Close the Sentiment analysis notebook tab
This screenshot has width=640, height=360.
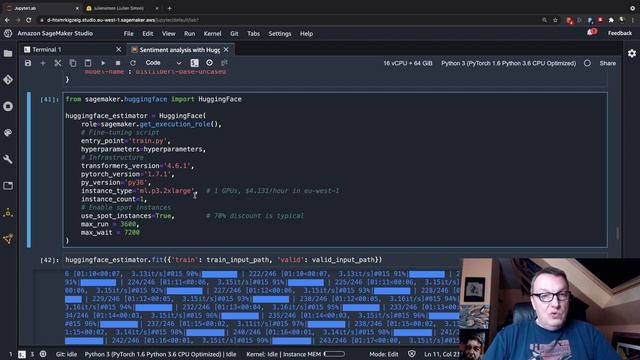pyautogui.click(x=226, y=49)
